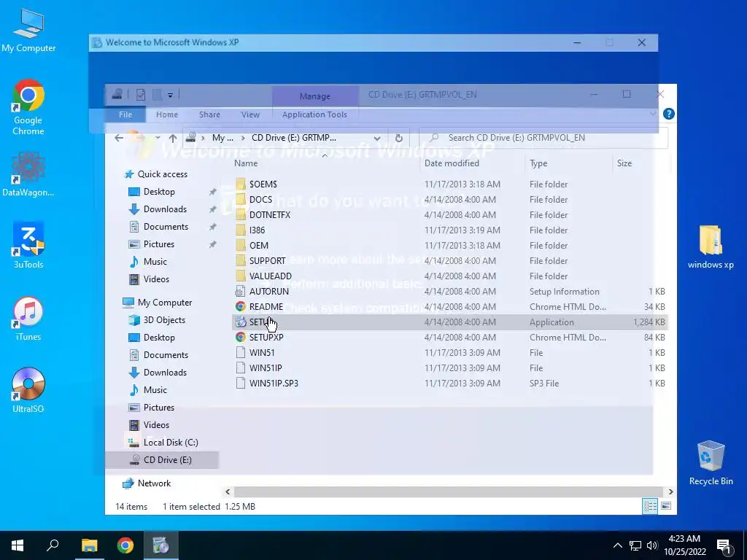
Task: Open the Share ribbon tab
Action: click(209, 114)
